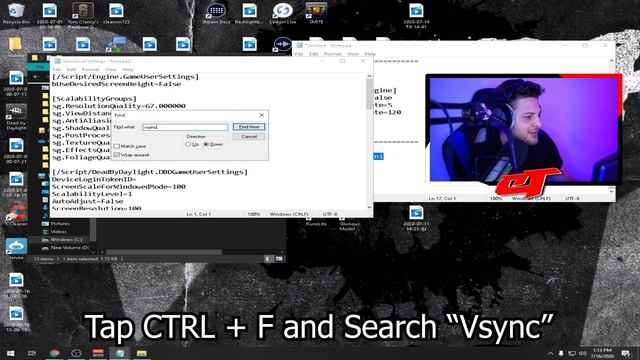Open Help menu in Untitled Notepad window
This screenshot has height=360, width=640.
pos(370,54)
